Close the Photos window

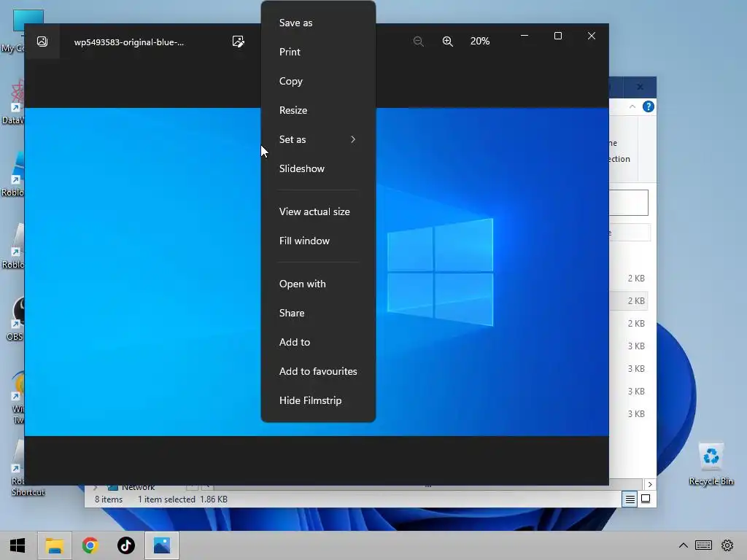point(591,36)
